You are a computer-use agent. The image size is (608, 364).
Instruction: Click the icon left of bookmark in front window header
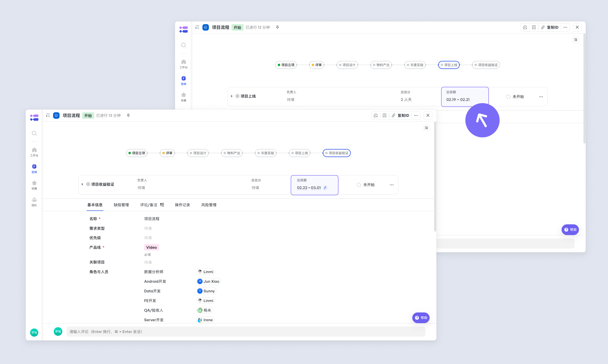click(x=376, y=115)
